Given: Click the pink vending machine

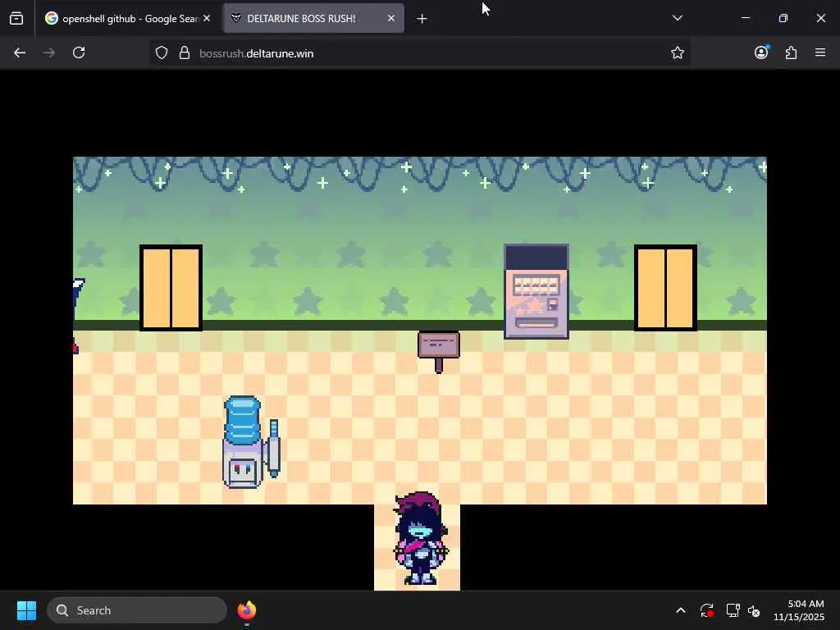Looking at the screenshot, I should pos(536,291).
